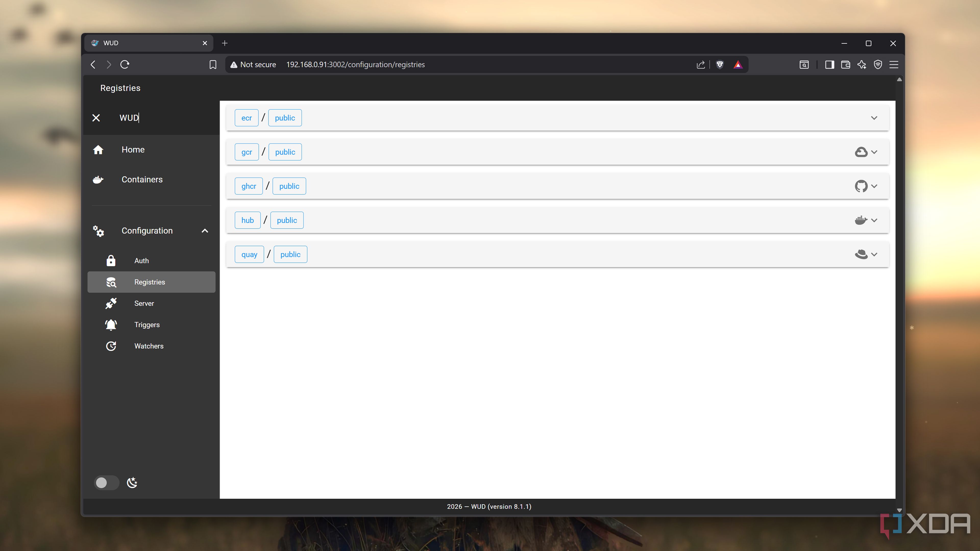Open Watchers configuration
Image resolution: width=980 pixels, height=551 pixels.
151,346
